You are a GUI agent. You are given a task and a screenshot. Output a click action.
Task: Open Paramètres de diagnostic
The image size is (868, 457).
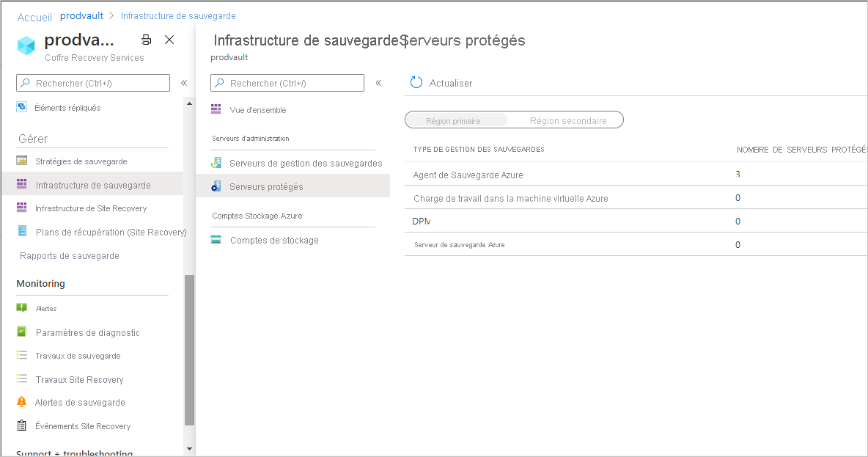(89, 332)
